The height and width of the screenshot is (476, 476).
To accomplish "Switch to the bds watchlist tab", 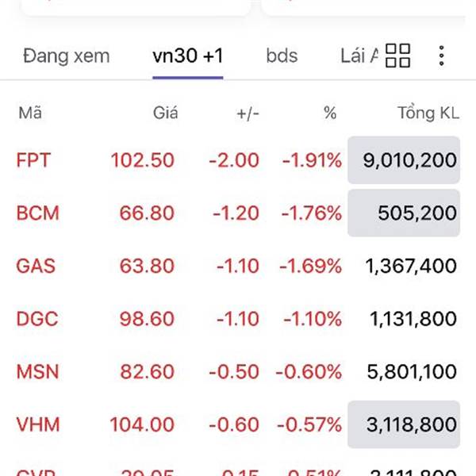I will pos(282,56).
